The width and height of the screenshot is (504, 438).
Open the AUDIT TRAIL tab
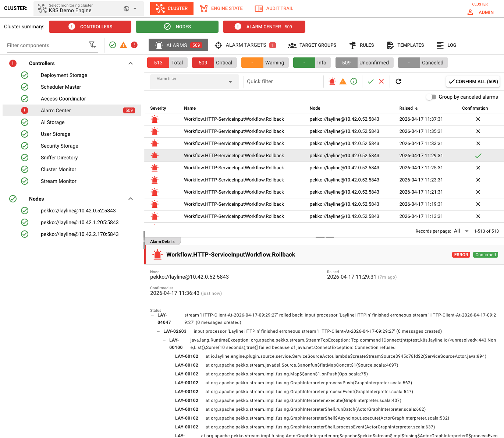coord(274,8)
